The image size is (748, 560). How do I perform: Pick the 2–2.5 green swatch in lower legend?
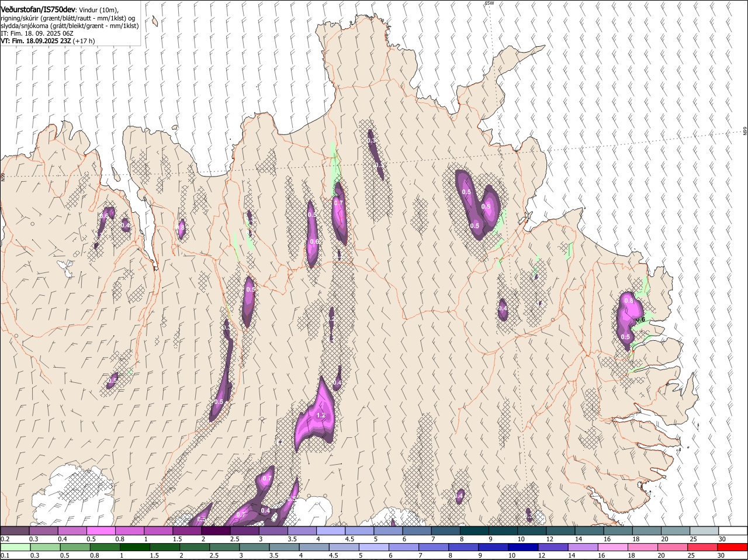[195, 547]
